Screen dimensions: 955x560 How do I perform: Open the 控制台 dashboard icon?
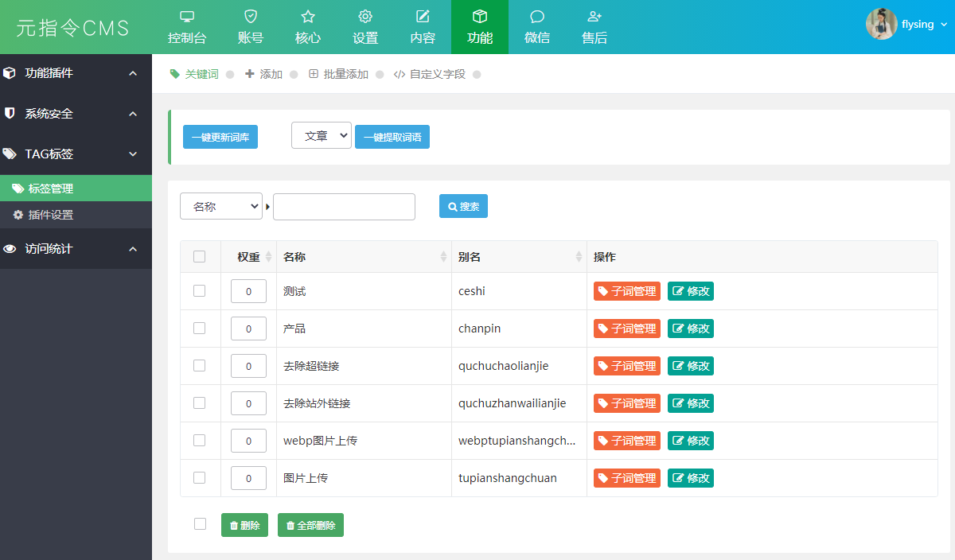pyautogui.click(x=187, y=17)
